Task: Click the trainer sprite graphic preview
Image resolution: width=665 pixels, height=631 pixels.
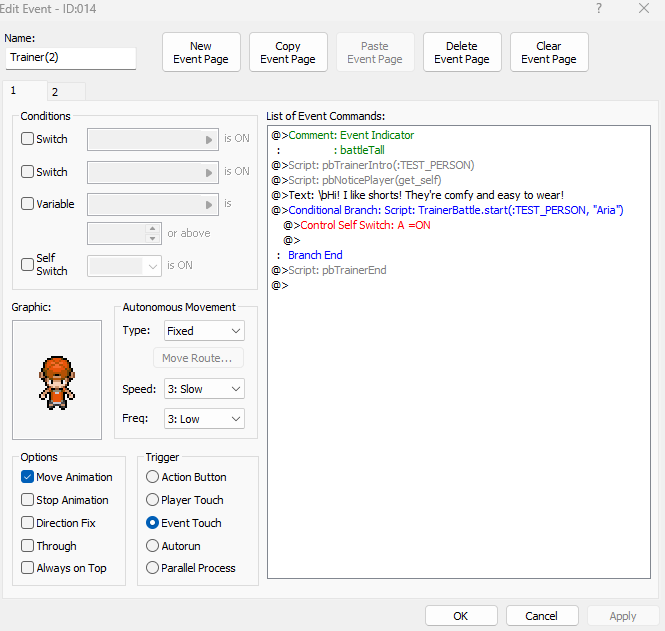Action: pos(57,379)
